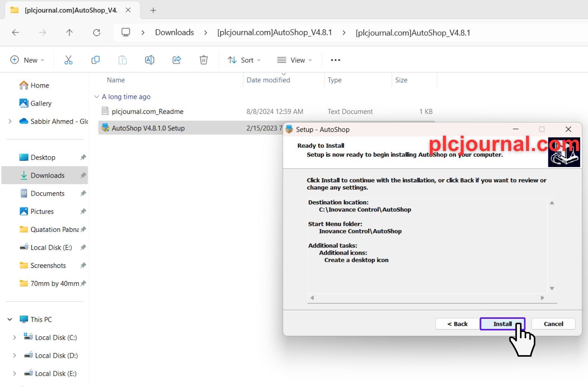The height and width of the screenshot is (387, 588).
Task: Open 70mm by 40mm folder in sidebar
Action: click(x=49, y=283)
